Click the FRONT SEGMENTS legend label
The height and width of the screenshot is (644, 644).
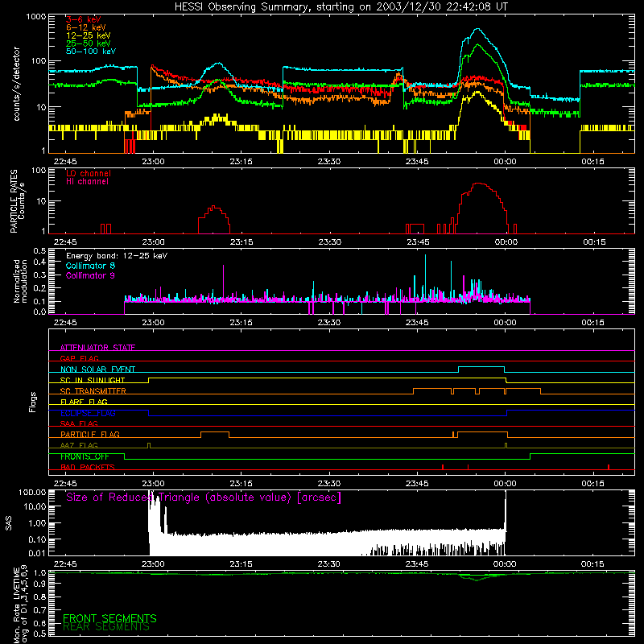pyautogui.click(x=109, y=618)
